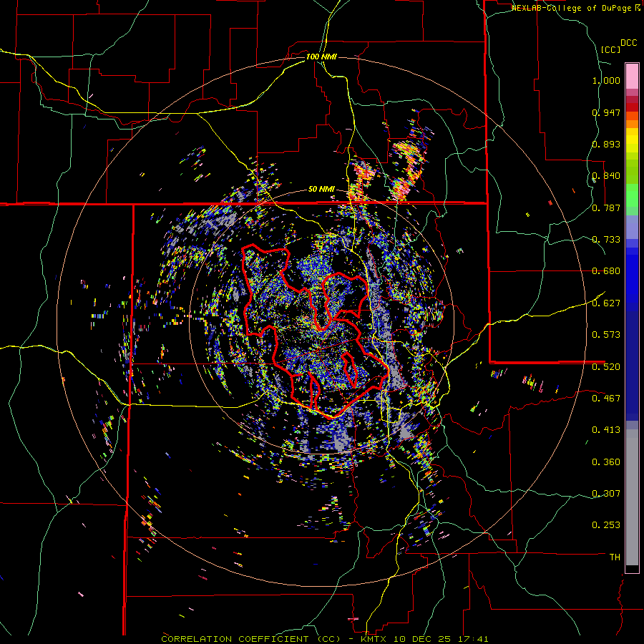Select the 0.253 legend value
644x644 pixels.
tap(606, 525)
